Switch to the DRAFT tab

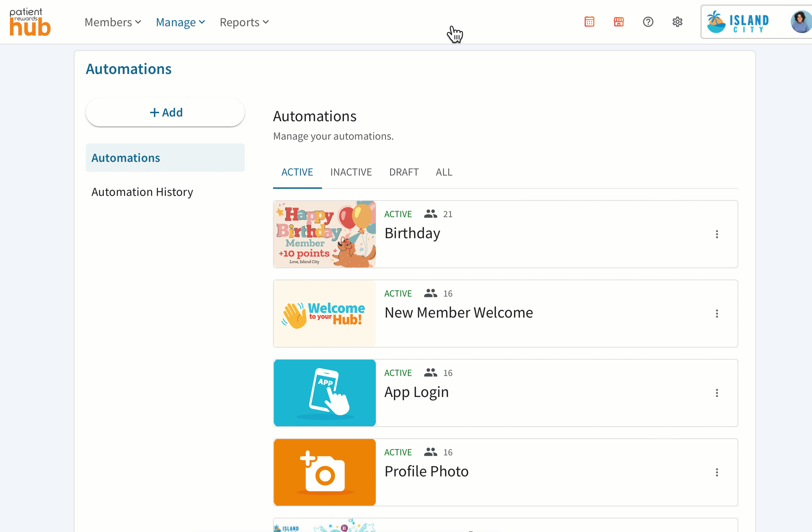(x=404, y=172)
